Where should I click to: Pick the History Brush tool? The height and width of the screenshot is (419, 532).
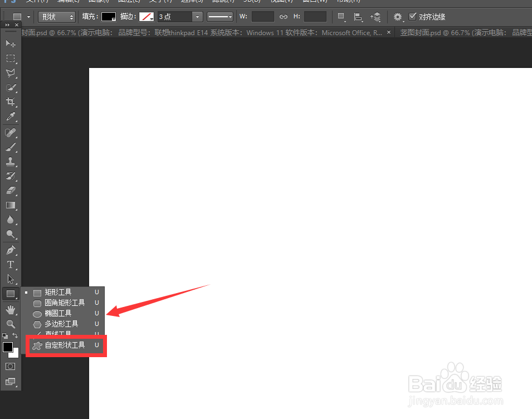[11, 176]
